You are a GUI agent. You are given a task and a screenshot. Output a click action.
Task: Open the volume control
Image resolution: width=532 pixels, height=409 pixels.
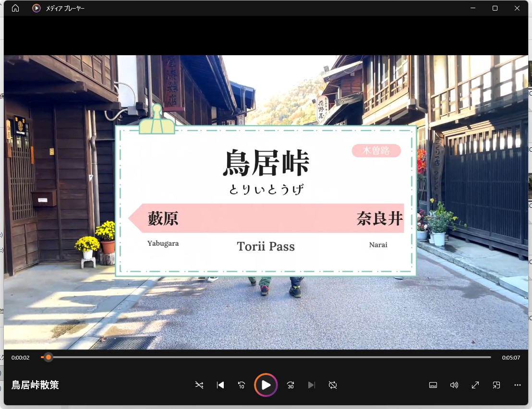tap(454, 385)
